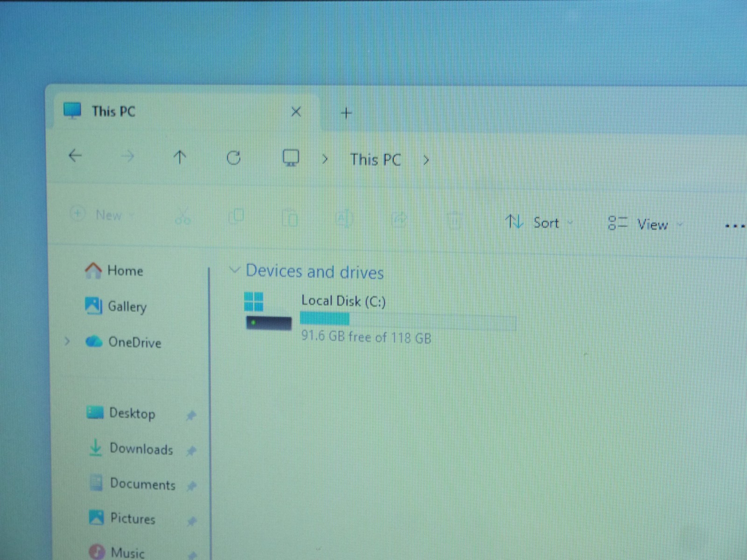747x560 pixels.
Task: Add a new File Explorer tab
Action: pyautogui.click(x=346, y=113)
